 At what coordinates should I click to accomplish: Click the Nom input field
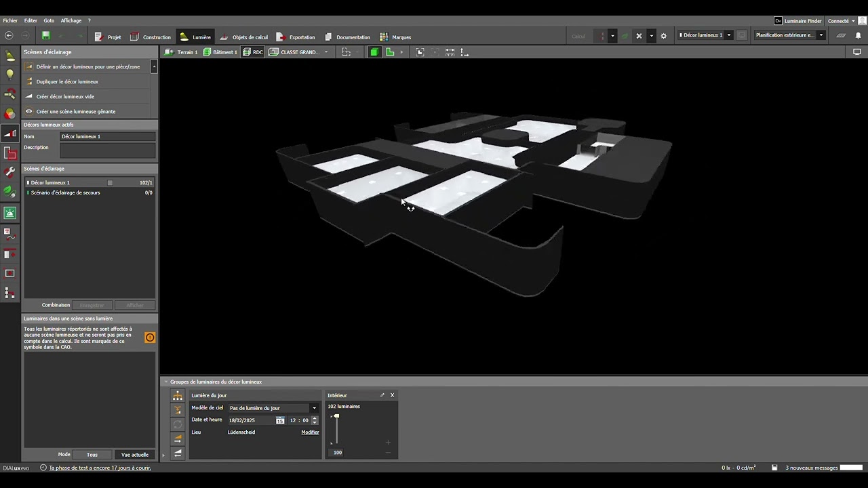pos(108,136)
